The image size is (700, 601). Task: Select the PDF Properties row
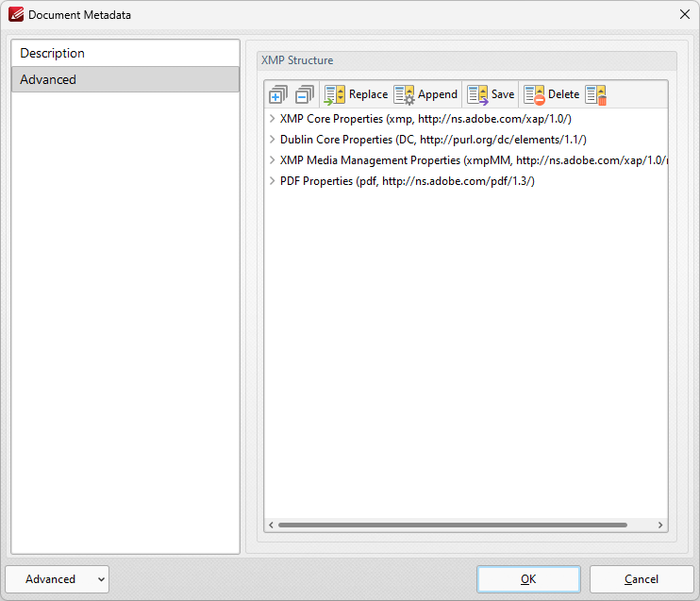pos(466,181)
